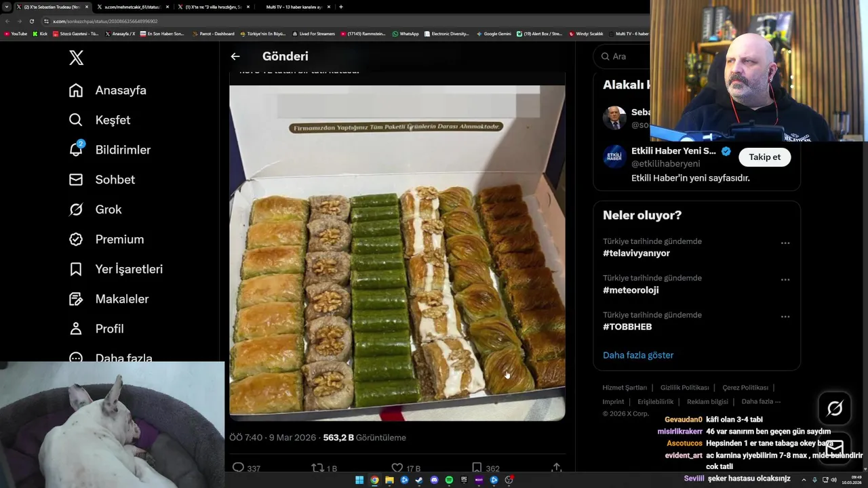Switch to Multi TV 13 haber tab
The width and height of the screenshot is (868, 488).
pyautogui.click(x=293, y=7)
